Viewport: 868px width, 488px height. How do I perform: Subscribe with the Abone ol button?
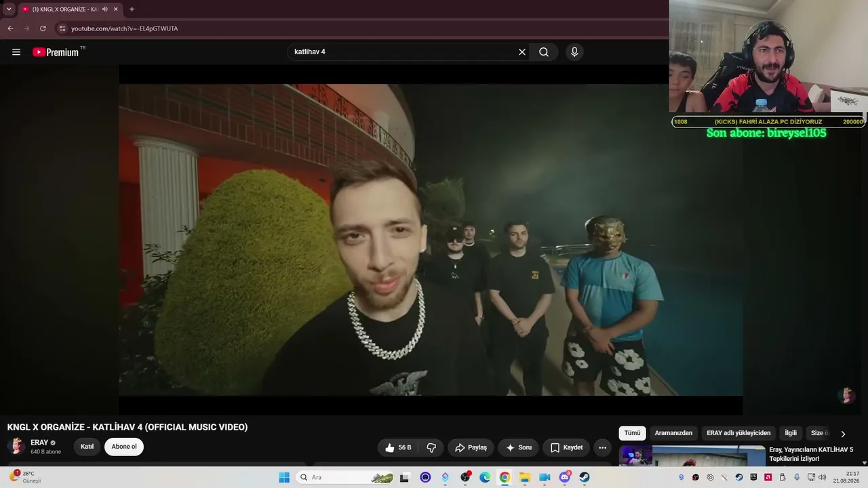coord(124,447)
